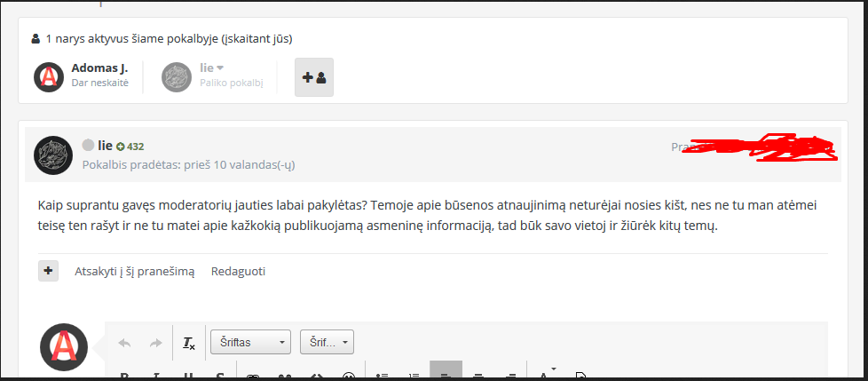Toggle the highlighted align left button
The width and height of the screenshot is (868, 381).
(446, 371)
